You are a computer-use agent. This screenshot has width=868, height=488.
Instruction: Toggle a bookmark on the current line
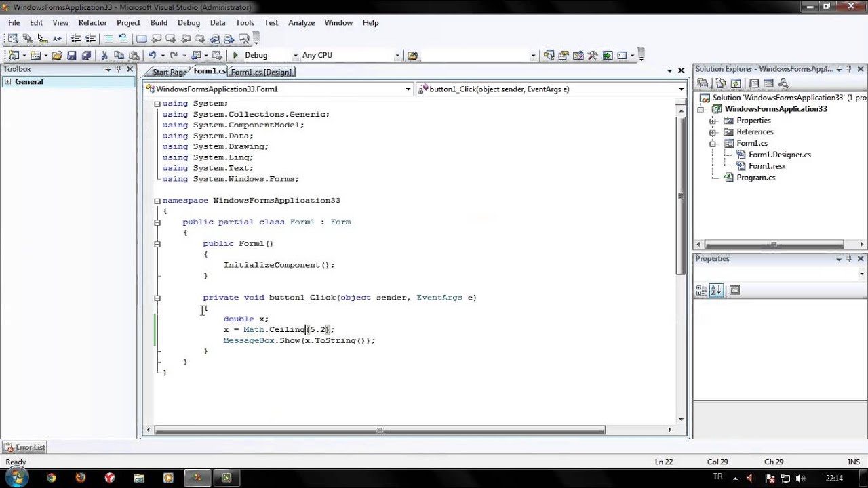(x=142, y=39)
